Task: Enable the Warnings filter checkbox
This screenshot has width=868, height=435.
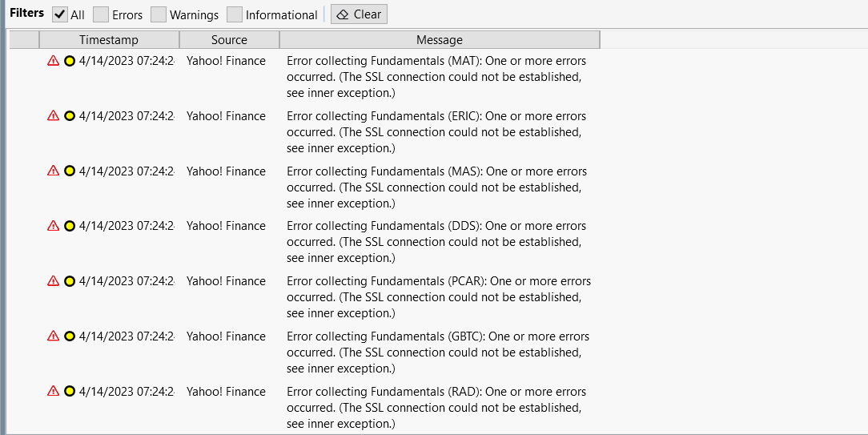Action: point(159,14)
